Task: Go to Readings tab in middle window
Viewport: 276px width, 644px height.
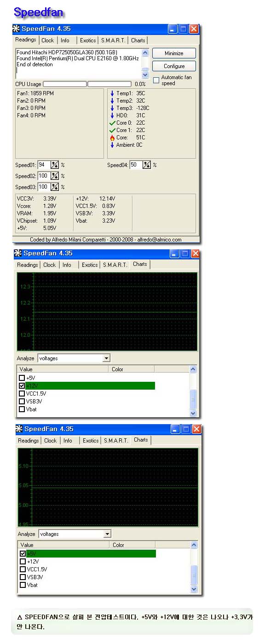Action: pos(28,265)
